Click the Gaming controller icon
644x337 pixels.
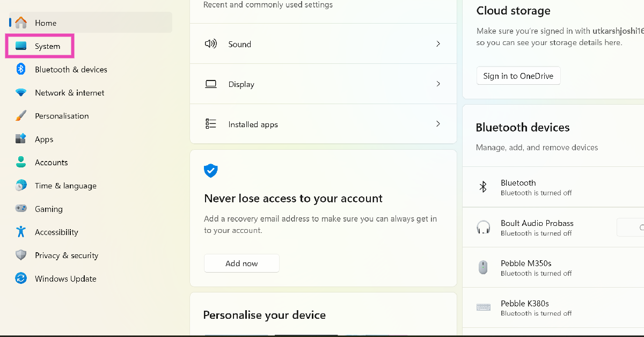(21, 209)
